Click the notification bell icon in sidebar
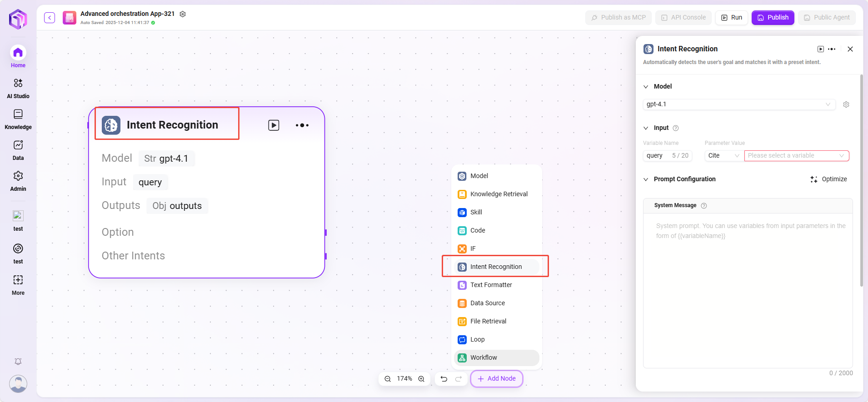Viewport: 868px width, 402px height. tap(18, 362)
